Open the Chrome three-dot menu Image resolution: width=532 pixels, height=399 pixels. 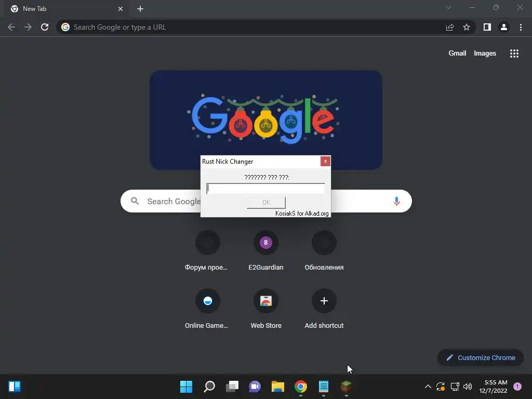coord(521,27)
